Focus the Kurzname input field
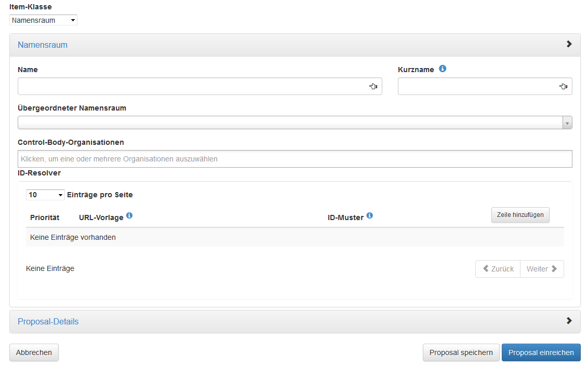 click(x=485, y=86)
